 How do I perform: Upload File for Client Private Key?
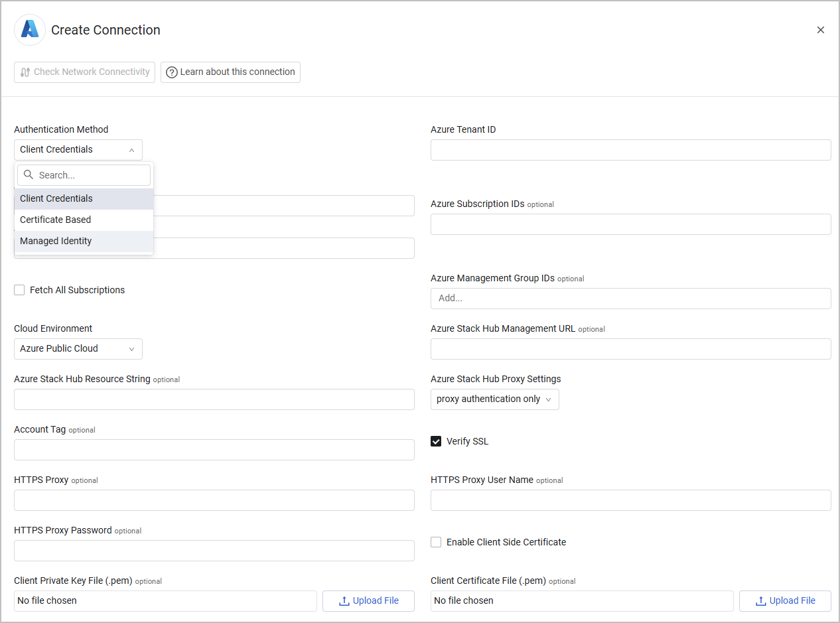[368, 601]
